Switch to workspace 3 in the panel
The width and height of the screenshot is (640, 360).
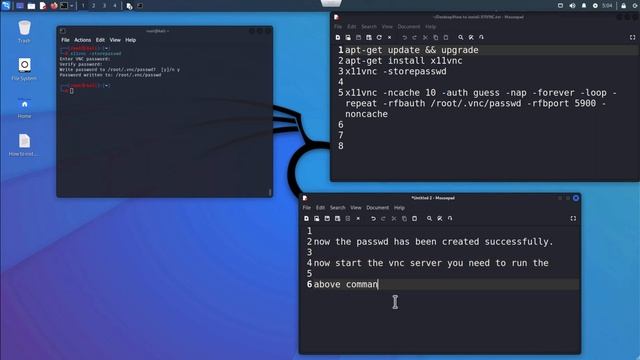pos(104,6)
